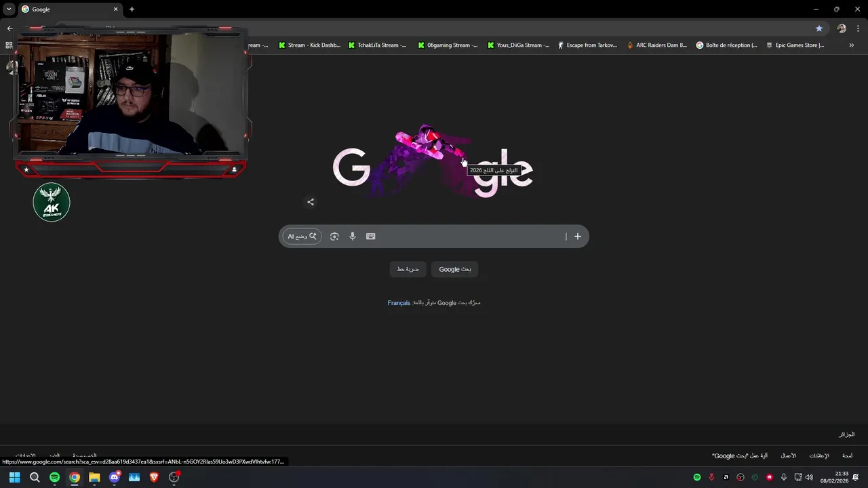Open "ARC Raiders Dam B..." bookmark
The width and height of the screenshot is (868, 488).
[657, 45]
